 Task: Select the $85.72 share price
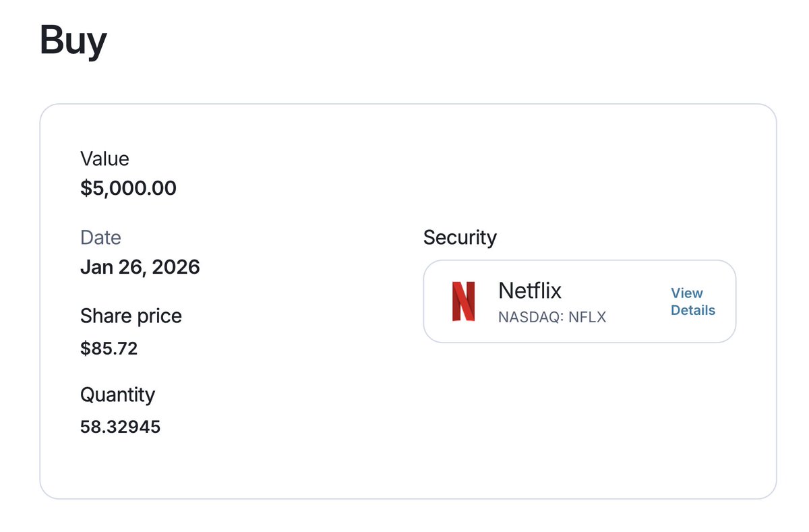click(x=109, y=349)
